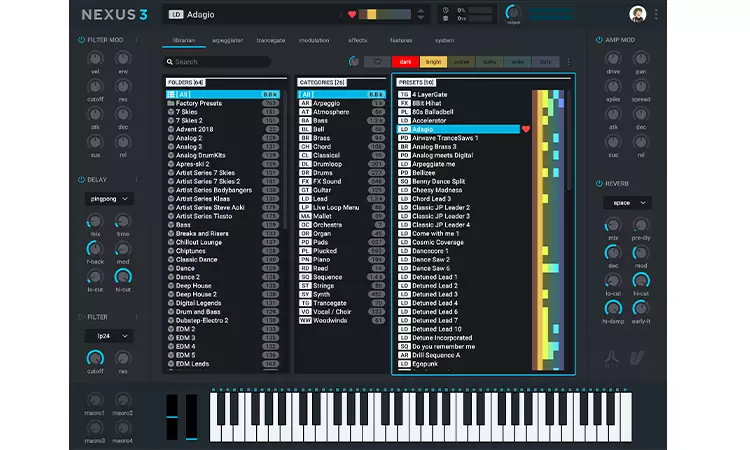Select the Piano category

(342, 260)
